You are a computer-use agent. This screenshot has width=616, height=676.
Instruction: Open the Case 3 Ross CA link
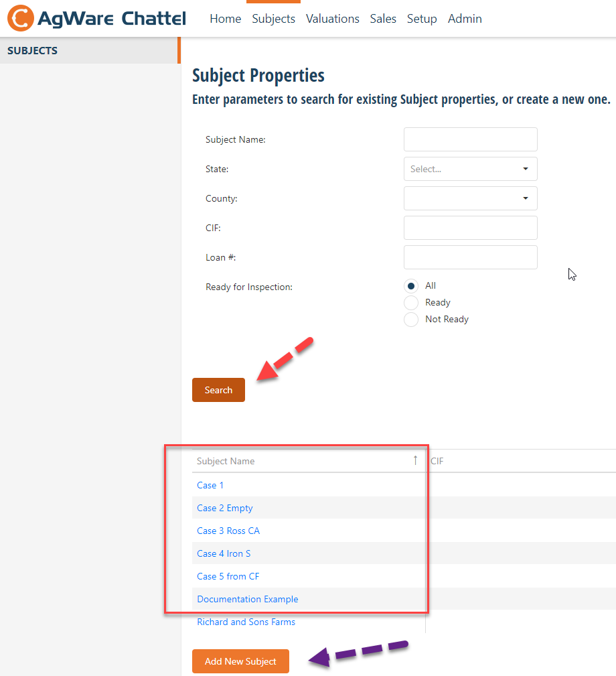tap(228, 531)
